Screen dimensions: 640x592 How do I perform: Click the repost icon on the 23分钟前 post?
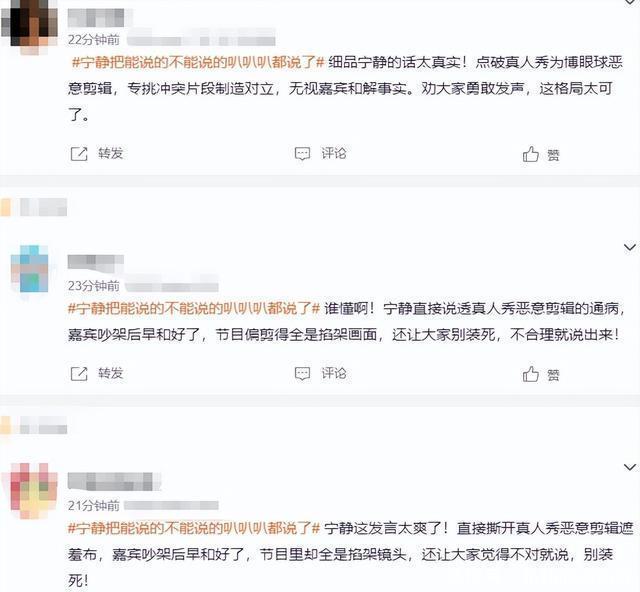point(79,374)
